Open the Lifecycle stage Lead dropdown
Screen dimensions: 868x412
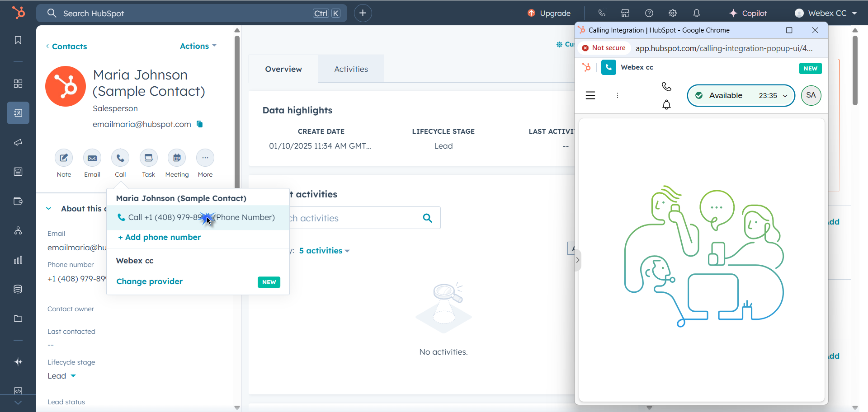[x=61, y=376]
